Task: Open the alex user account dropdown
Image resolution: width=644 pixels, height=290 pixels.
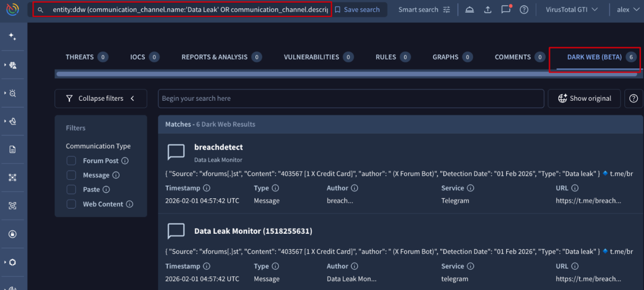Action: click(x=628, y=10)
